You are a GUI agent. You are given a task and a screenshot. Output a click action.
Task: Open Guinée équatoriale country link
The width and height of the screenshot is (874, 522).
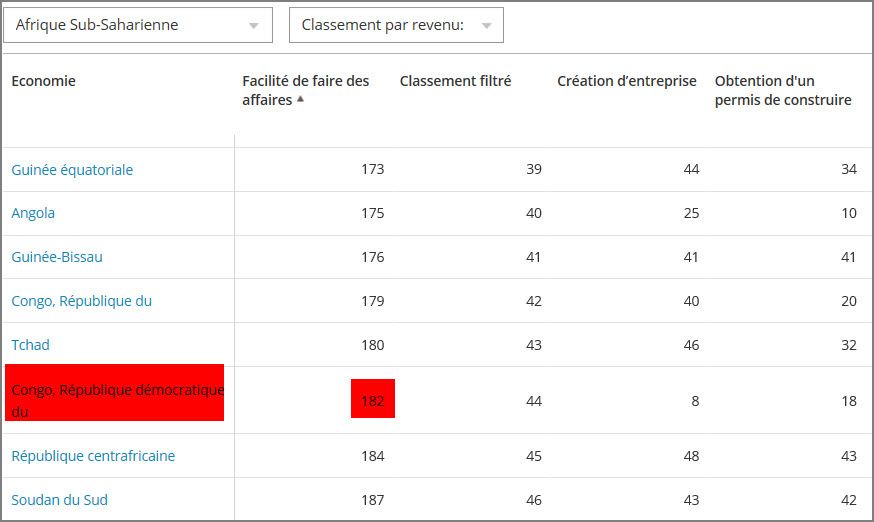pos(72,170)
